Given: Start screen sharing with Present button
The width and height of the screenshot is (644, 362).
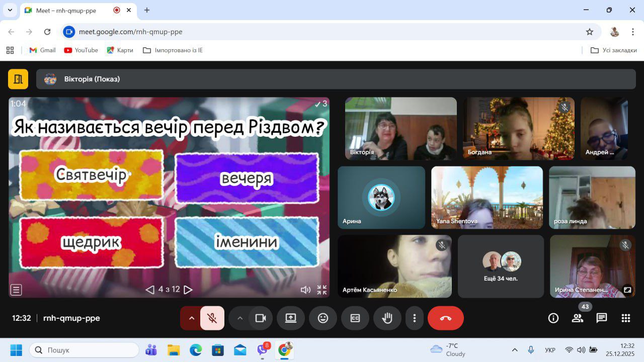Looking at the screenshot, I should coord(291,318).
